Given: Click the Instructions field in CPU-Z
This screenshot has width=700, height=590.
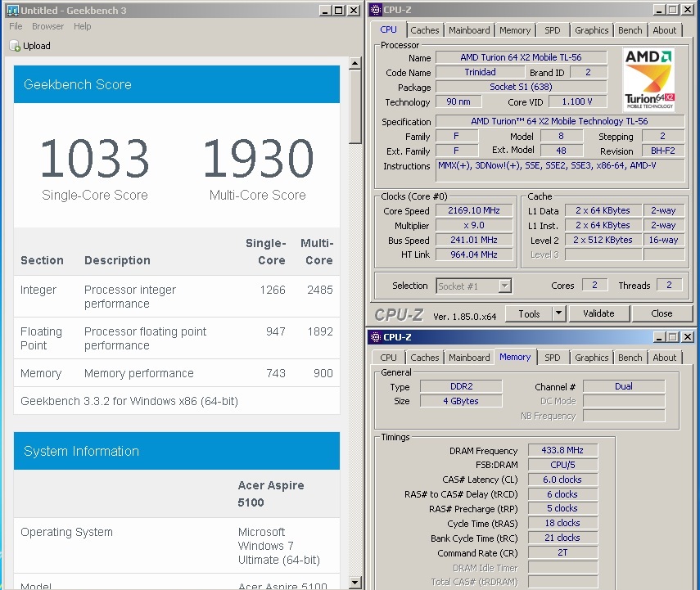Looking at the screenshot, I should [x=560, y=170].
